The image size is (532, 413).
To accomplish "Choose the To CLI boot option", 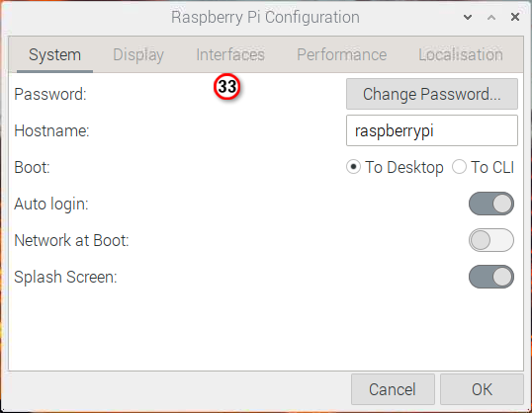I will coord(484,167).
